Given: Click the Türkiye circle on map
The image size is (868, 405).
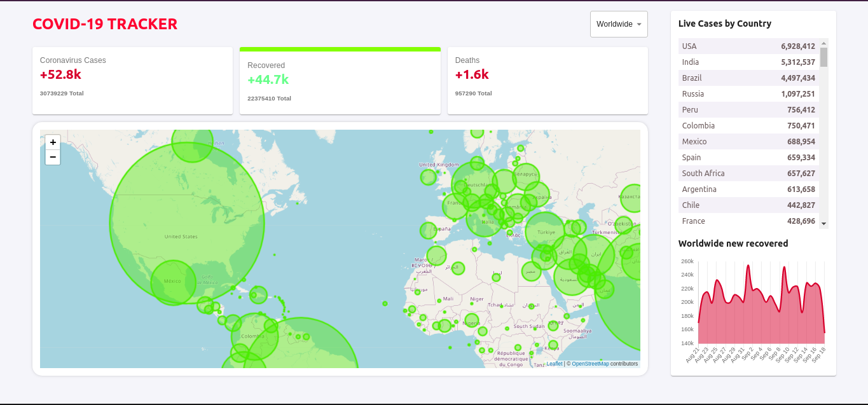Looking at the screenshot, I should [x=545, y=232].
